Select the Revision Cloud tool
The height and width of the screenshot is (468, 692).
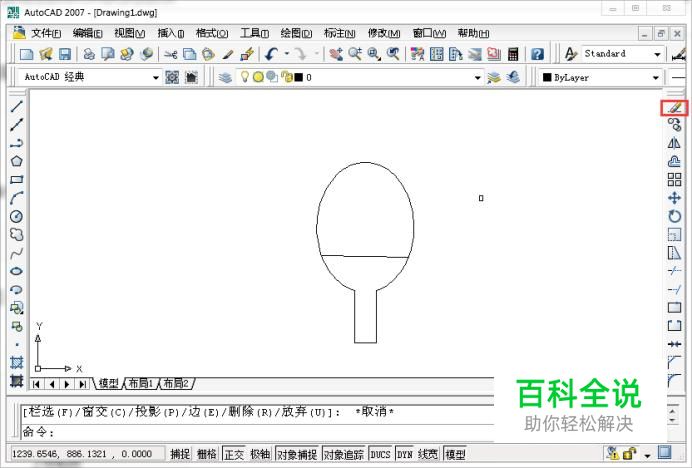16,234
